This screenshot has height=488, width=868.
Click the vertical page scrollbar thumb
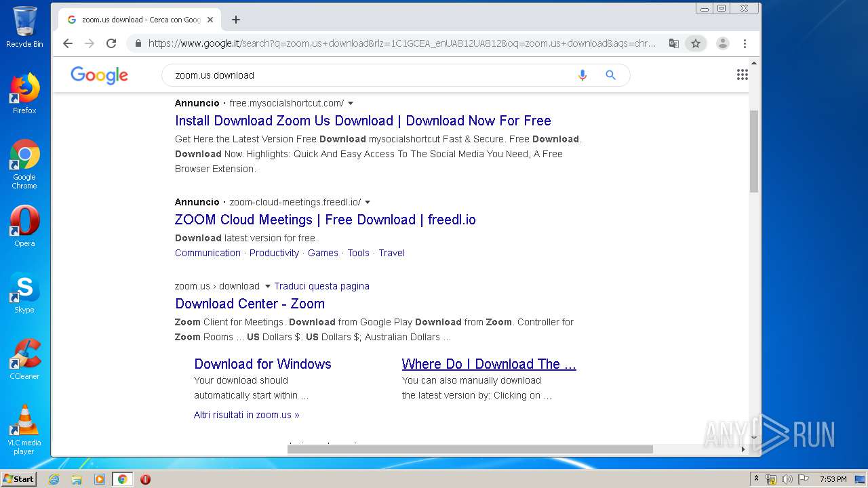click(x=753, y=151)
